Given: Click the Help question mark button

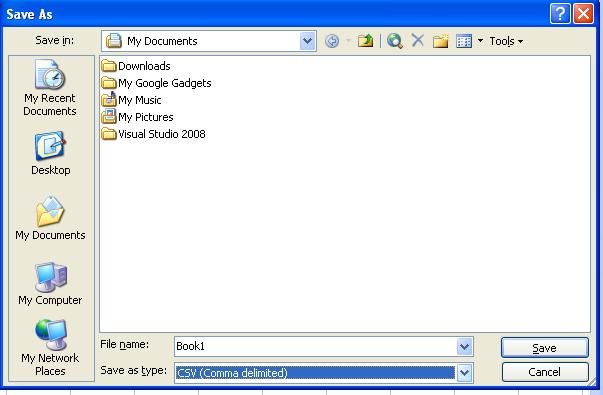Looking at the screenshot, I should pos(560,14).
